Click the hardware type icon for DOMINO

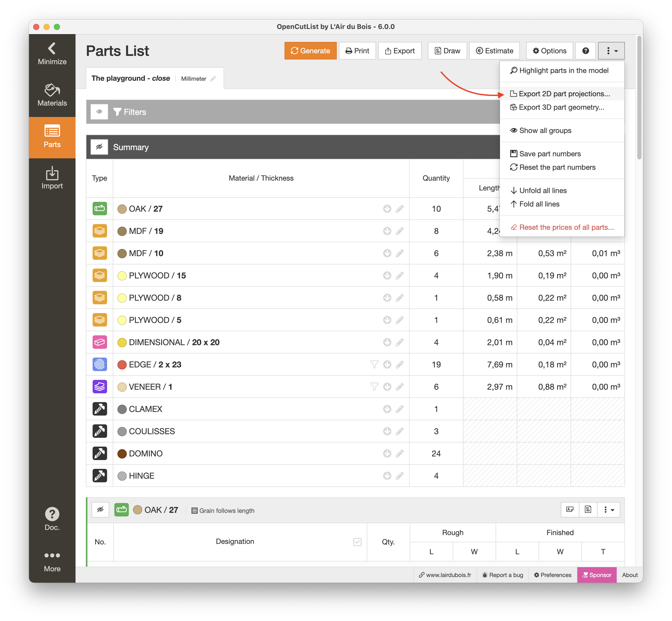(x=100, y=453)
